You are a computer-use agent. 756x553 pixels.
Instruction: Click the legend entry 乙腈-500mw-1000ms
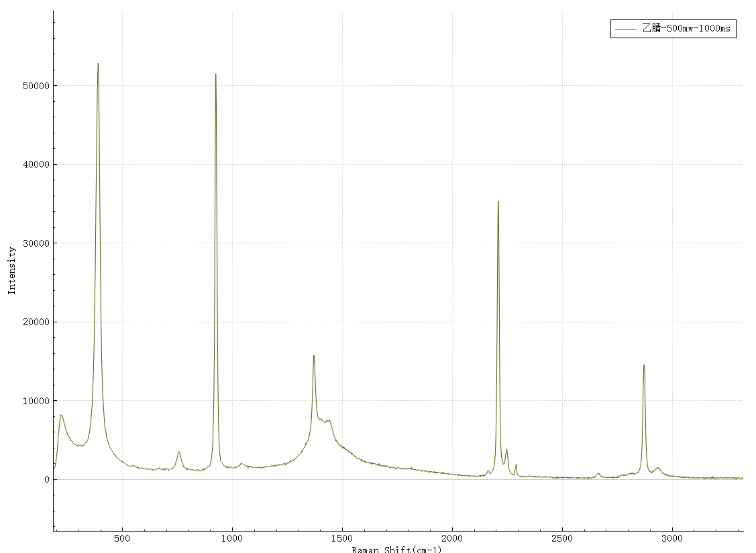pyautogui.click(x=686, y=28)
